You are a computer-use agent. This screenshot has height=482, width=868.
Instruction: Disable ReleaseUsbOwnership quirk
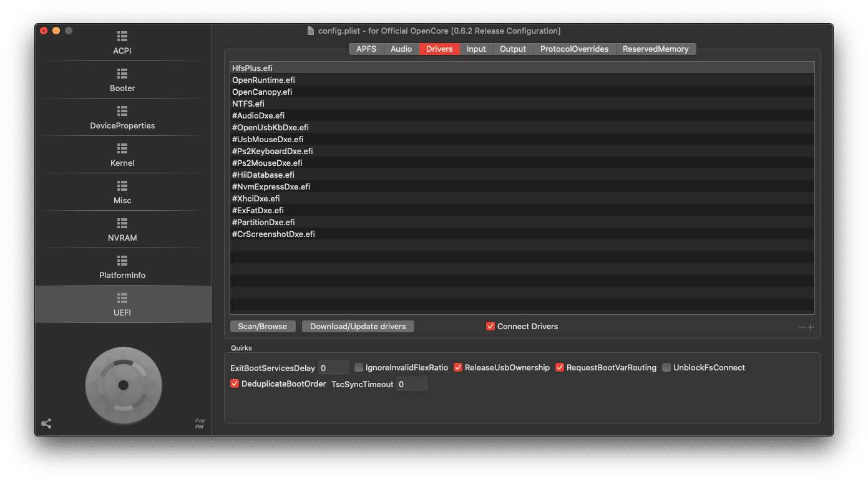click(x=458, y=367)
